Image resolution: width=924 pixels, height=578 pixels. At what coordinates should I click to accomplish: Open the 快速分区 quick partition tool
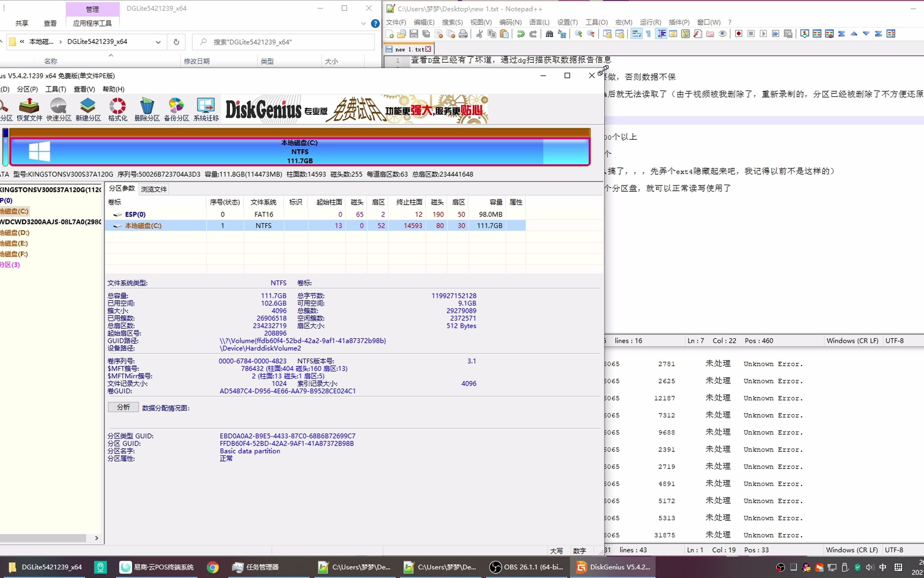click(59, 109)
